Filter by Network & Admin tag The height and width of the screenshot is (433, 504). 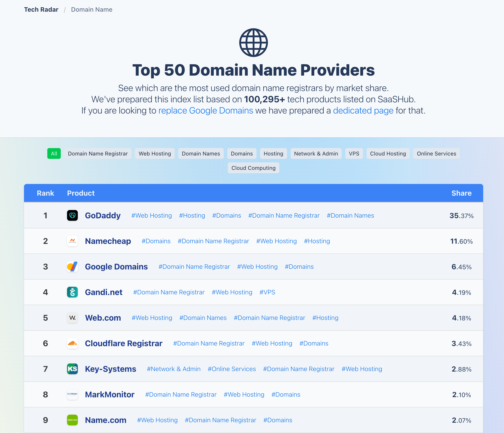(x=316, y=154)
